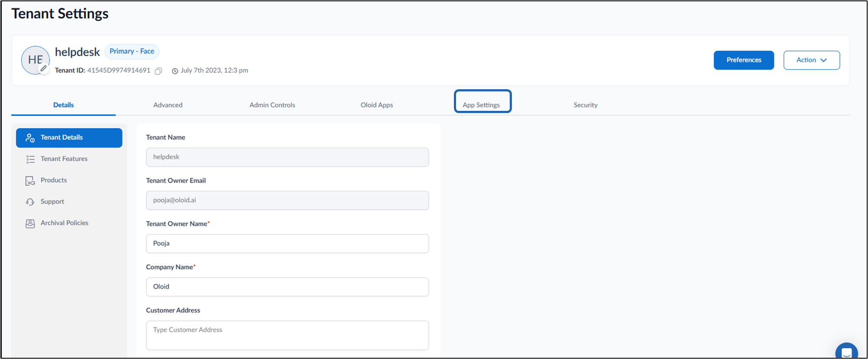Click the Tenant Features list icon
This screenshot has height=359, width=868.
coord(30,159)
